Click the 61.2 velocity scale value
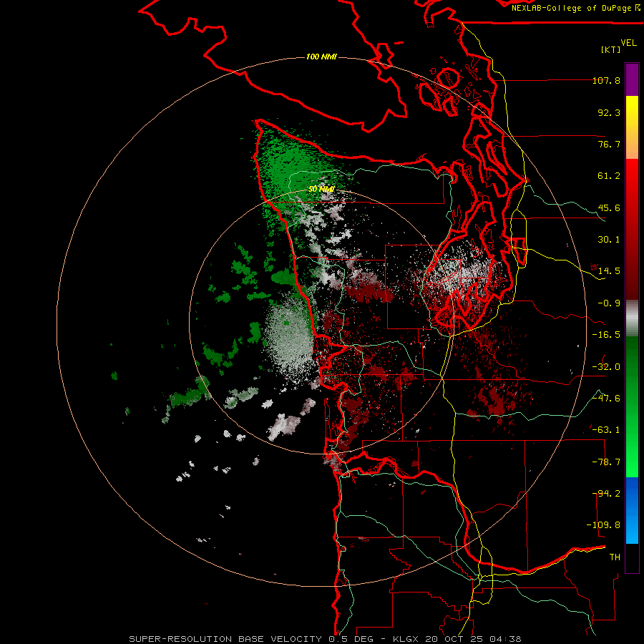Viewport: 644px width, 644px height. [609, 176]
